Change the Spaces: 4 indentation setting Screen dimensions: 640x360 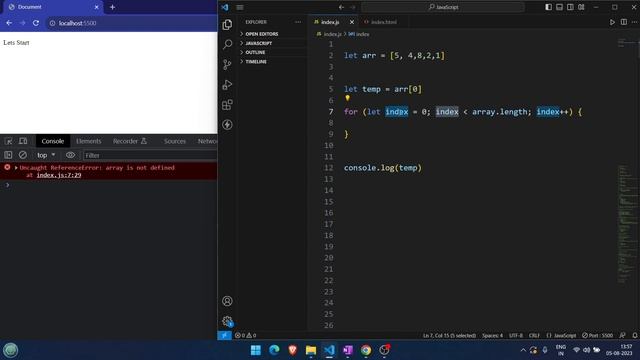click(492, 335)
